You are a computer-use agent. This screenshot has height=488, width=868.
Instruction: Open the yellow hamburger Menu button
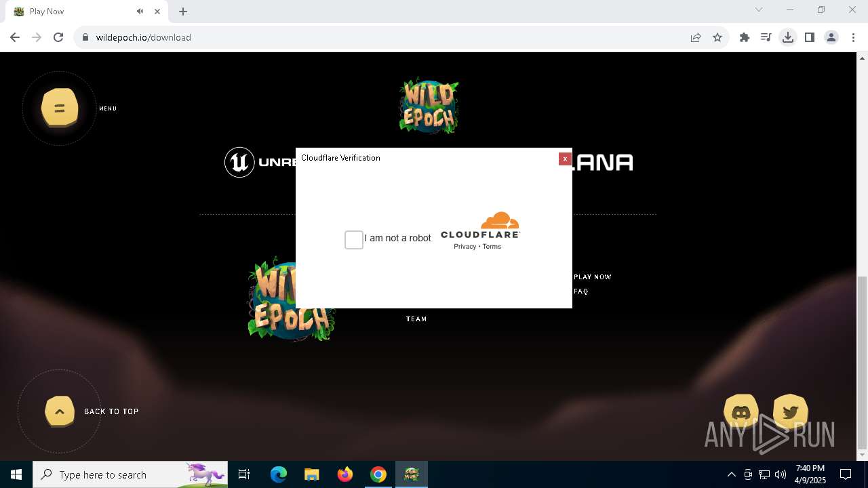pyautogui.click(x=60, y=108)
